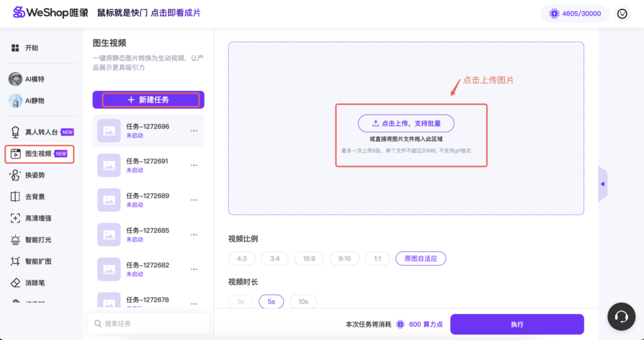This screenshot has height=340, width=644.
Task: Open three-dot menu for 任务-1272689
Action: tap(194, 200)
